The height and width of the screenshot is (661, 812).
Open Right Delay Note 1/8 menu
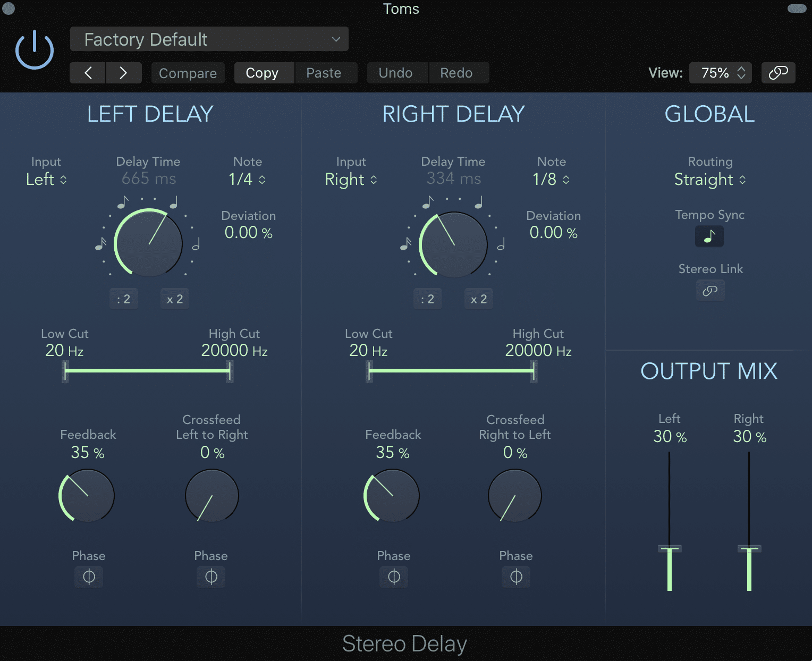click(551, 180)
